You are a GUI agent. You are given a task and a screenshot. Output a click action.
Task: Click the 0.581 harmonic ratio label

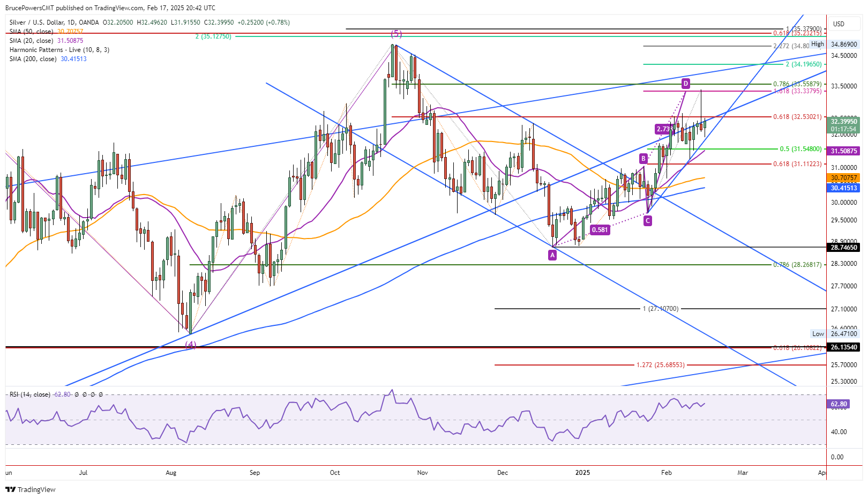(x=600, y=230)
